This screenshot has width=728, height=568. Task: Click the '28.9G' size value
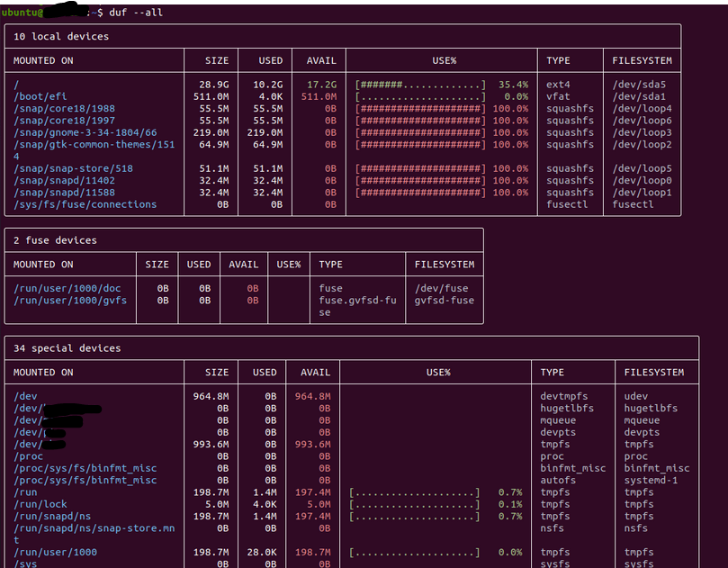213,85
